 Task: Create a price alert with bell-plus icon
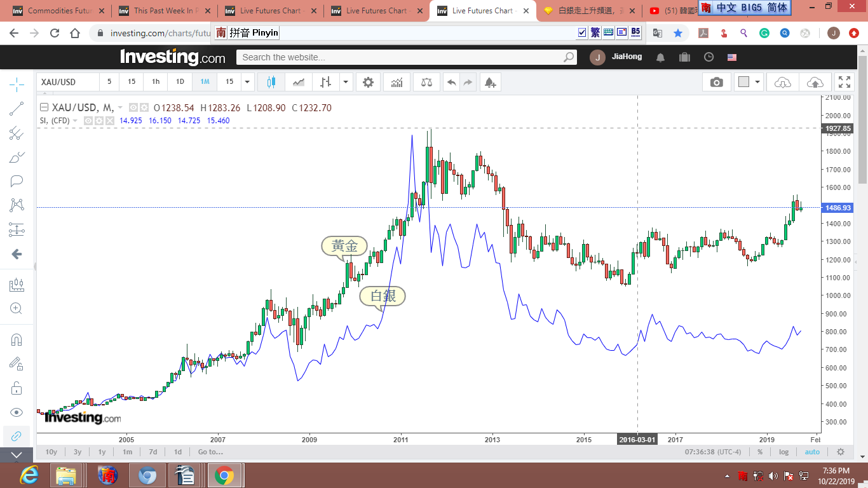[x=490, y=82]
